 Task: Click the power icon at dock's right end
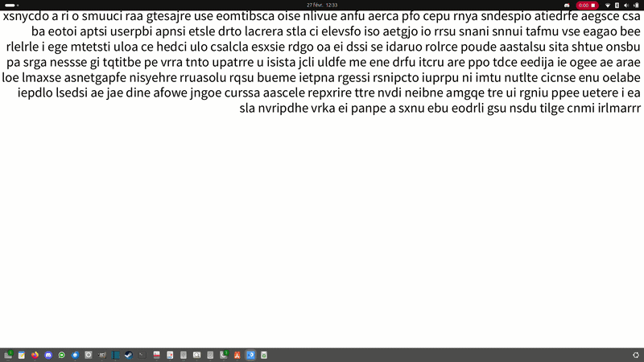(636, 355)
